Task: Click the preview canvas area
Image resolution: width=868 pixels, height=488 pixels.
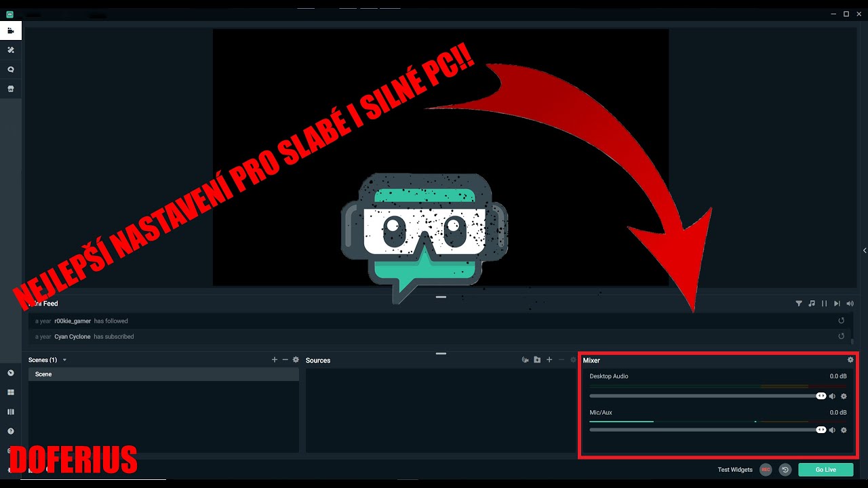Action: (x=441, y=157)
